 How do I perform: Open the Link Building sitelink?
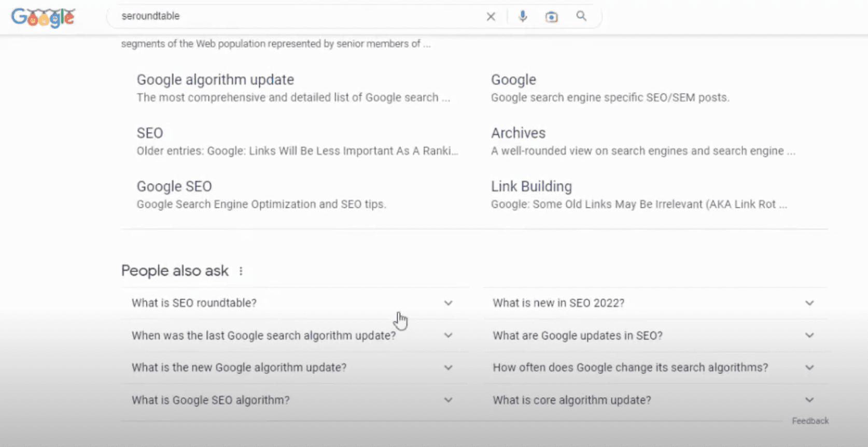pos(531,187)
